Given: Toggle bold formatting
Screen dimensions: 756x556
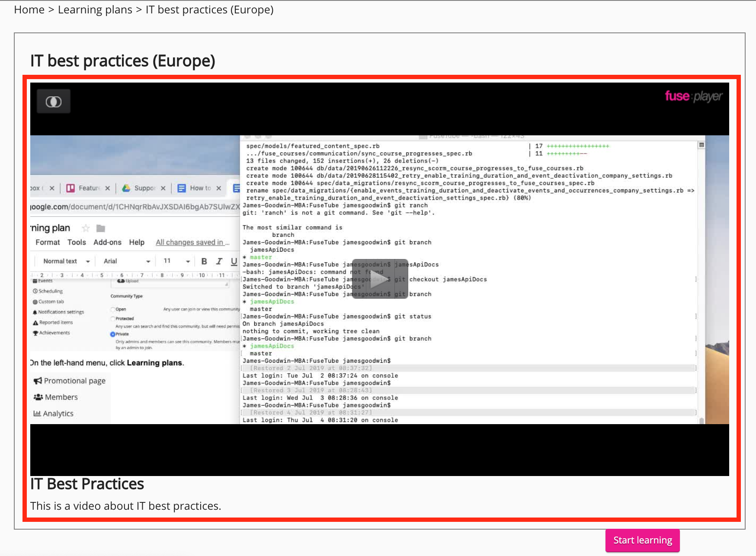Looking at the screenshot, I should coord(204,261).
